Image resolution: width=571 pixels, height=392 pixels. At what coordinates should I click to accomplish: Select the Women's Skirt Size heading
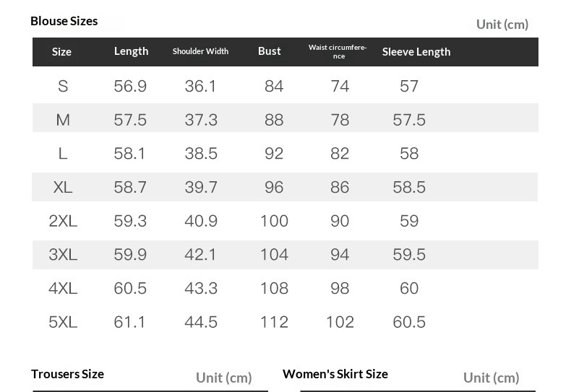tap(335, 374)
